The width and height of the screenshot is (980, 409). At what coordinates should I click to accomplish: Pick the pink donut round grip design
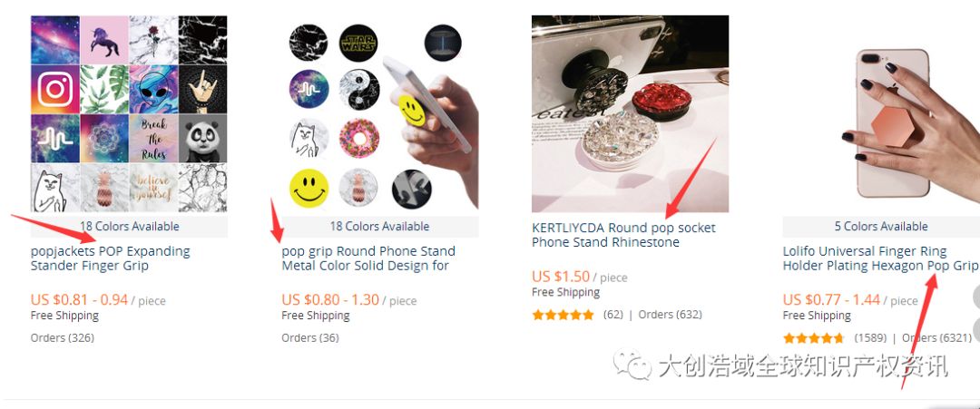[x=359, y=138]
